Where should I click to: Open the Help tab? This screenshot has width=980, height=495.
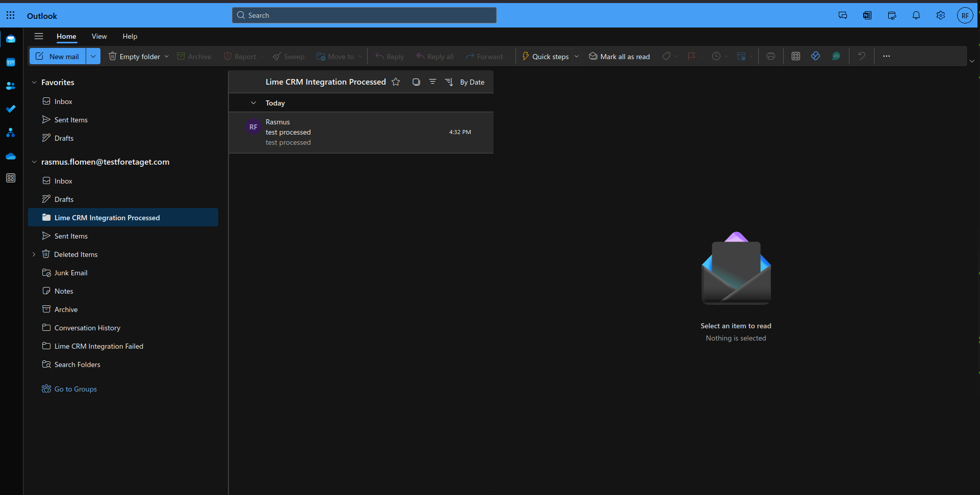pos(130,36)
